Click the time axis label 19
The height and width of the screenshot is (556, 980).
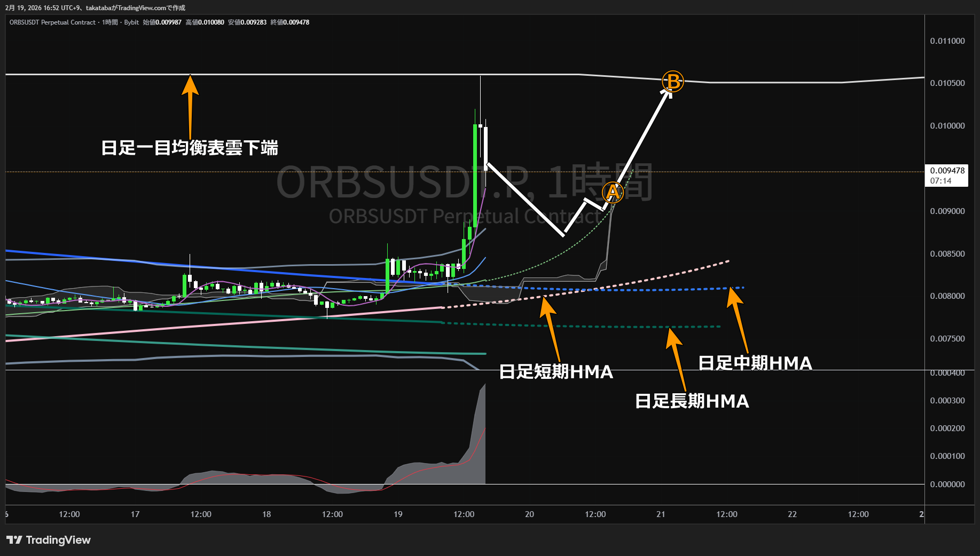click(398, 514)
